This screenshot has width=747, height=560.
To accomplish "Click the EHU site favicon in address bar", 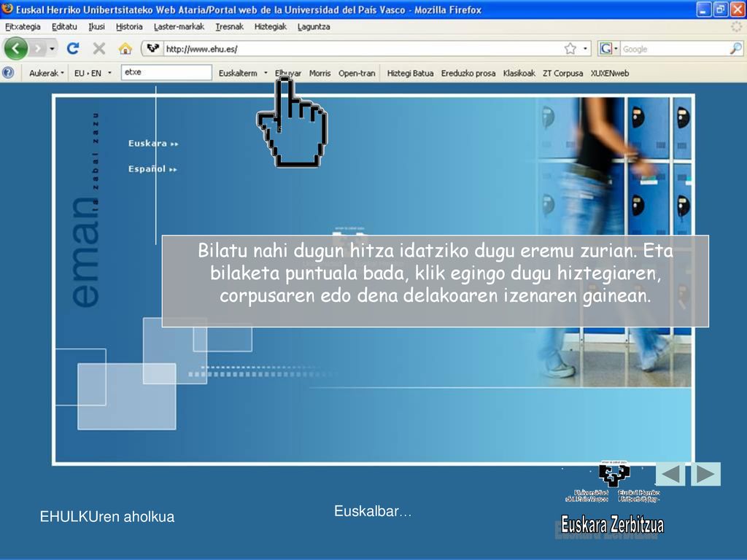I will pyautogui.click(x=152, y=48).
